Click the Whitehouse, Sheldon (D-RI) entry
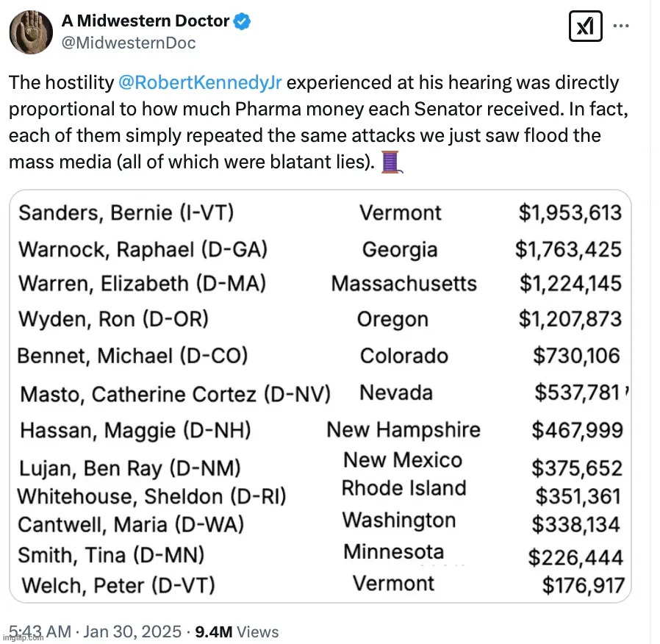660x644 pixels. coord(151,496)
